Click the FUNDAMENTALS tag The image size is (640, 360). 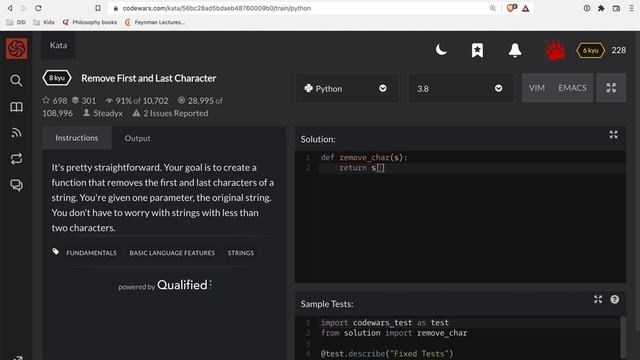91,253
